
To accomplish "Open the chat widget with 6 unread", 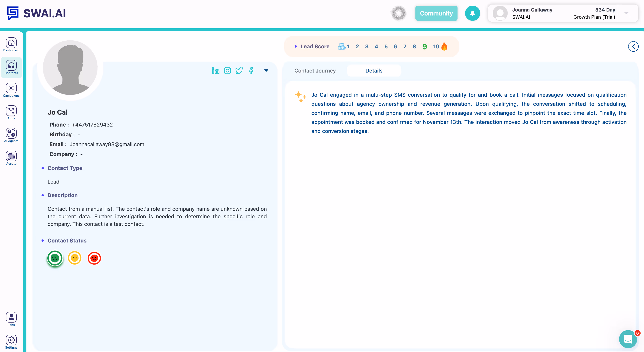I will 628,339.
